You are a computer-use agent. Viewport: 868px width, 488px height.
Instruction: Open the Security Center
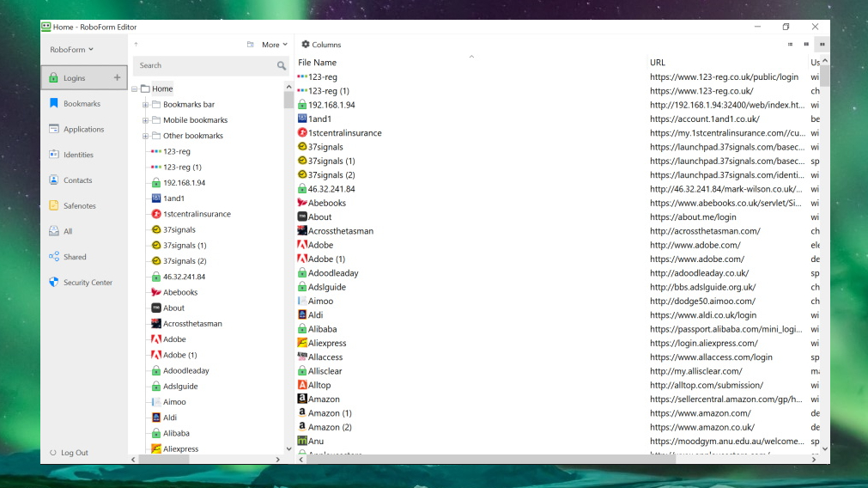[x=88, y=282]
